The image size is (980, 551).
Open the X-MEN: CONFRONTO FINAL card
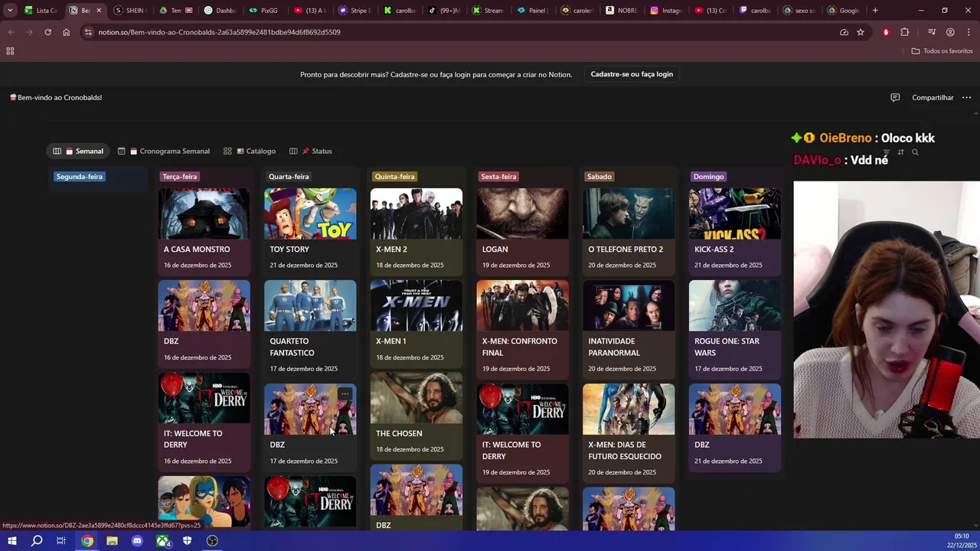pos(522,329)
